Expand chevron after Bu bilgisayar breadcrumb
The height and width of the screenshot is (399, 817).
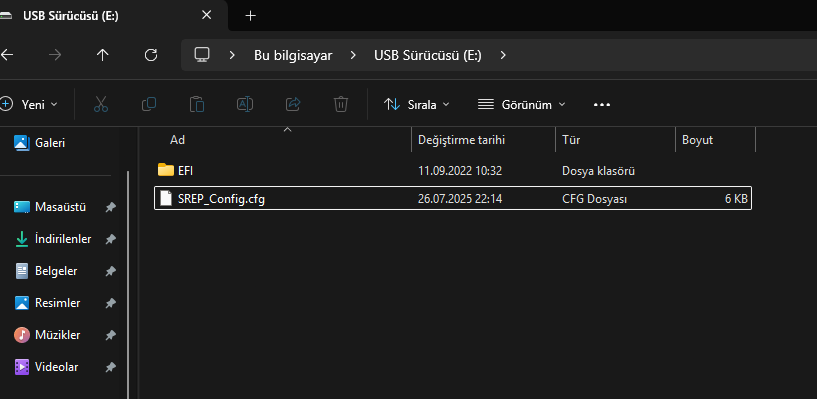[353, 55]
